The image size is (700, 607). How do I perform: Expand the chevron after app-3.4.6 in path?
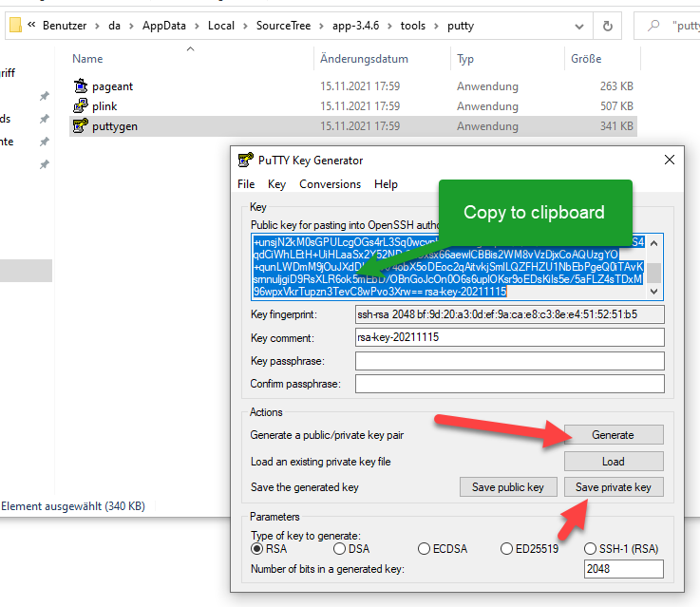[389, 26]
